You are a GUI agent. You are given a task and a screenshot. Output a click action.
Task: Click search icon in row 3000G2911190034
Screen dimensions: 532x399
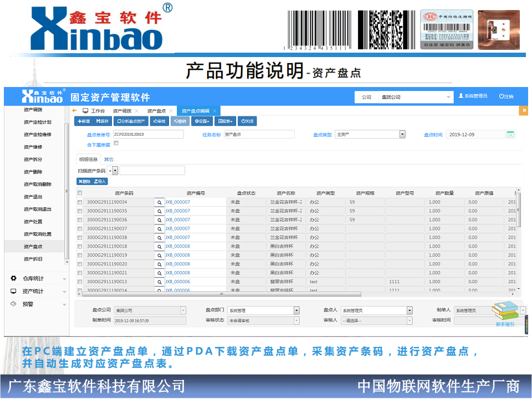pyautogui.click(x=159, y=202)
